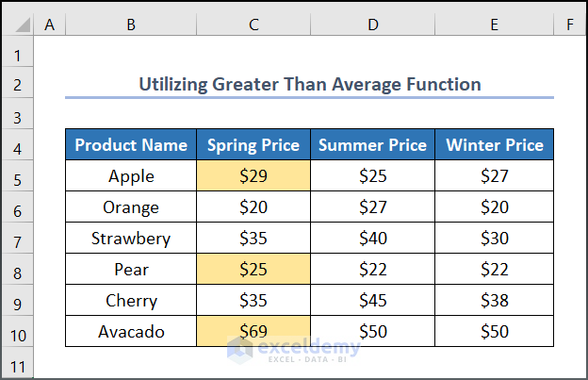Image resolution: width=588 pixels, height=380 pixels.
Task: Select column B header
Action: pos(131,25)
